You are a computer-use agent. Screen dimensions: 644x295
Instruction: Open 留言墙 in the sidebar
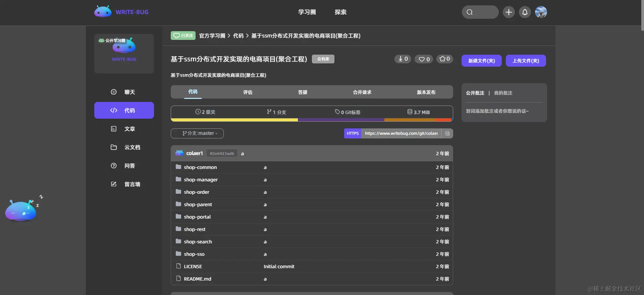[124, 184]
